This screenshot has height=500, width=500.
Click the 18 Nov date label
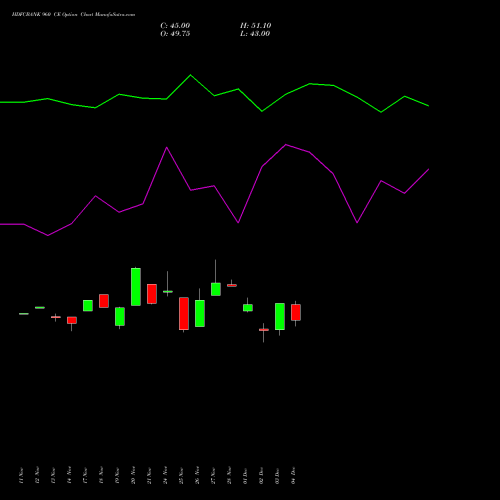point(101,475)
